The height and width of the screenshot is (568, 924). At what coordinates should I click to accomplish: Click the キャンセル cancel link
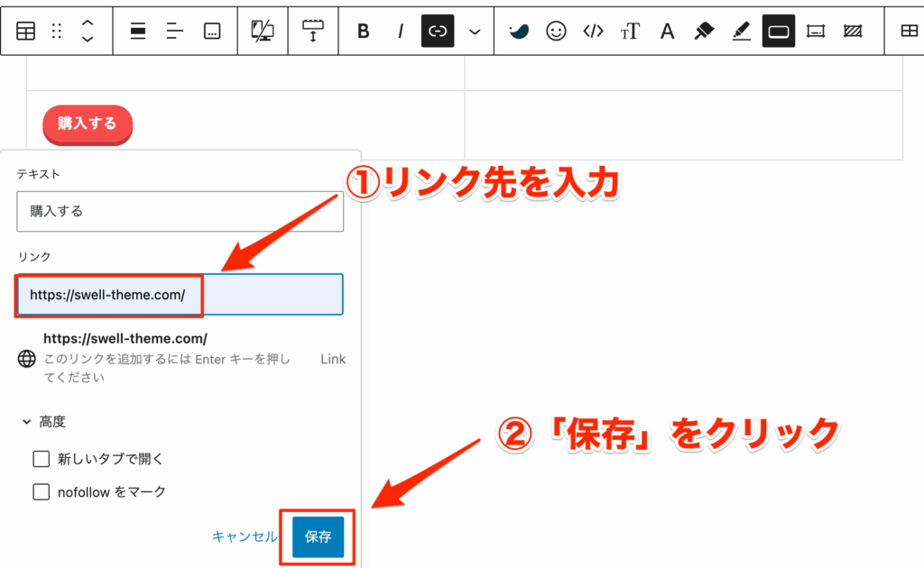pos(245,536)
